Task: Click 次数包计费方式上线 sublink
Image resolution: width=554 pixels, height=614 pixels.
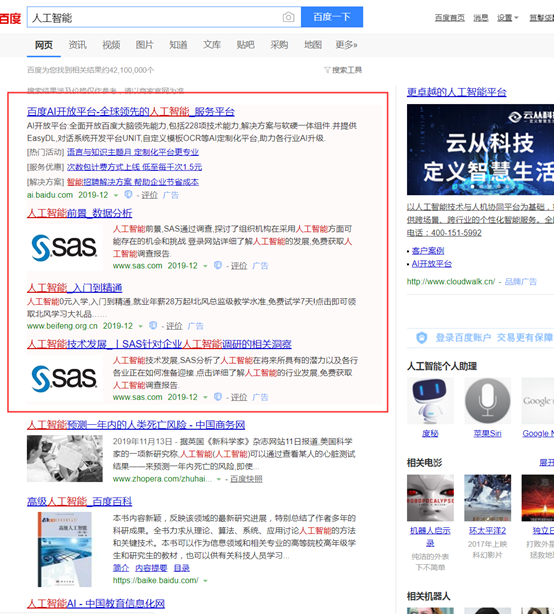Action: [134, 167]
